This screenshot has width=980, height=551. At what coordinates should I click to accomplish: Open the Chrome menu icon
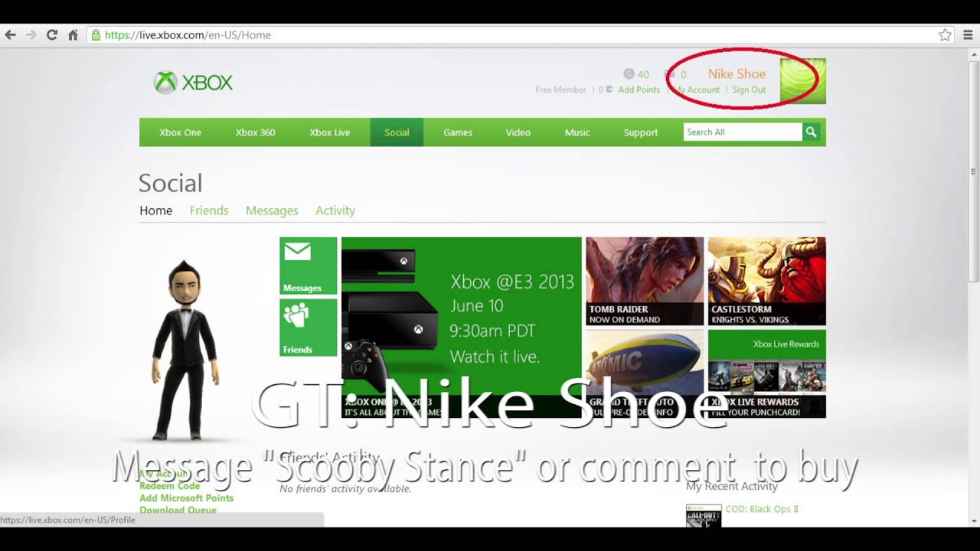click(969, 34)
